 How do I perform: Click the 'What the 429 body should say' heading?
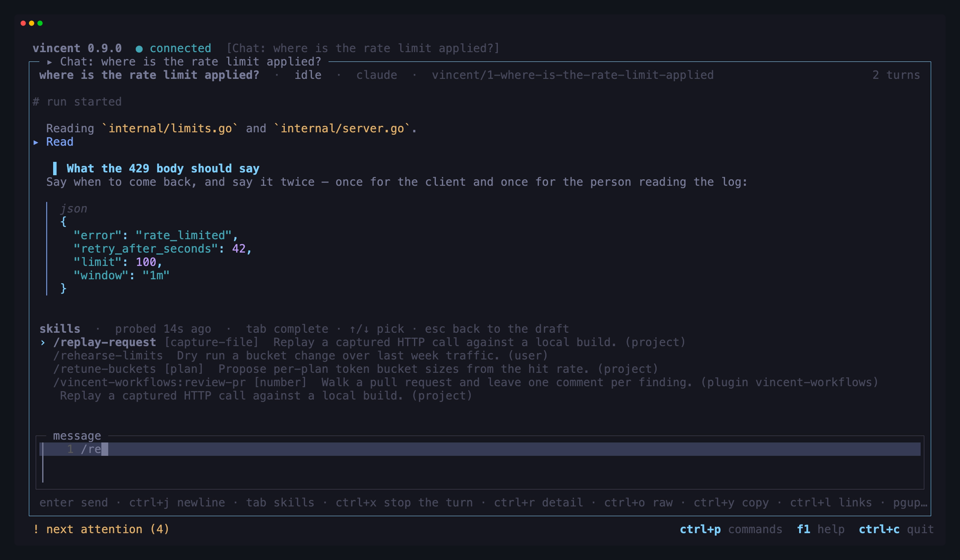click(x=163, y=168)
